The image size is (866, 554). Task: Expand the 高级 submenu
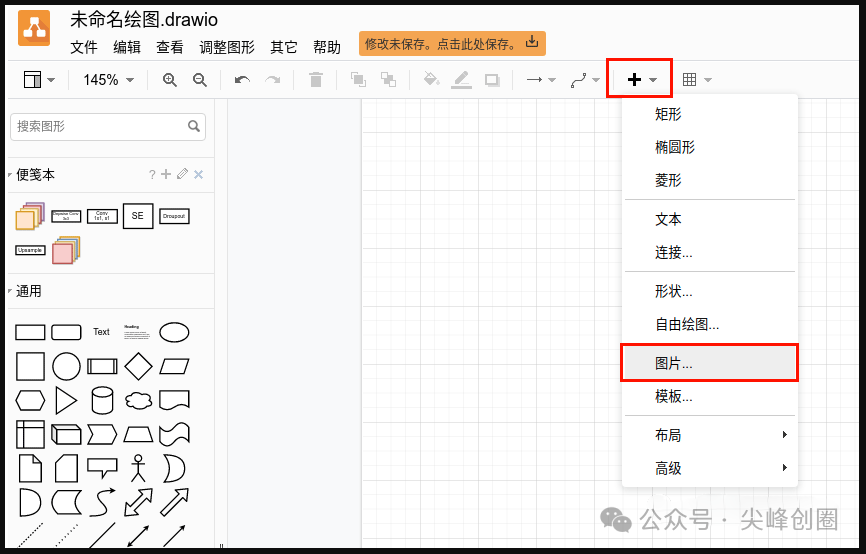tap(710, 468)
